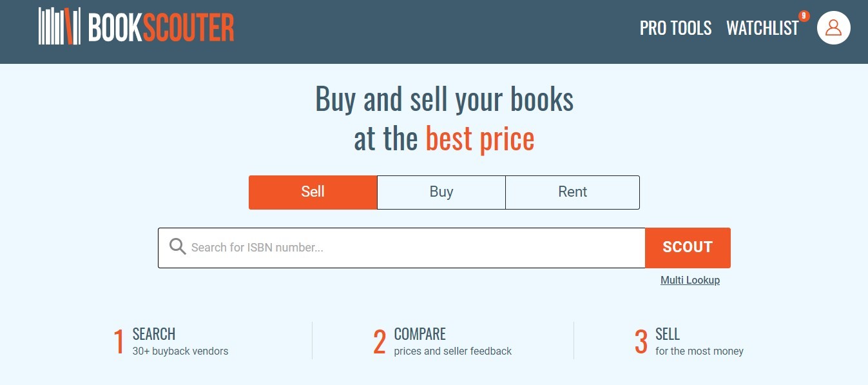
Task: Open the user account profile icon
Action: (834, 27)
